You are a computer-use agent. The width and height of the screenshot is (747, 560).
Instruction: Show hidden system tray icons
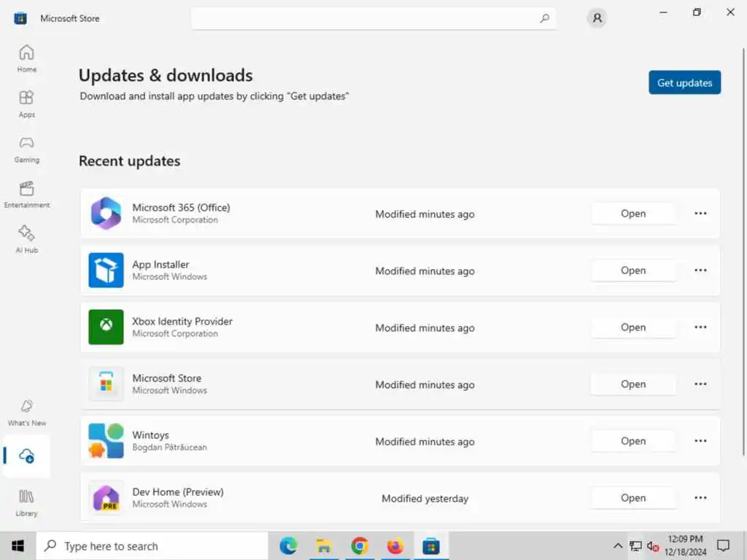[617, 545]
